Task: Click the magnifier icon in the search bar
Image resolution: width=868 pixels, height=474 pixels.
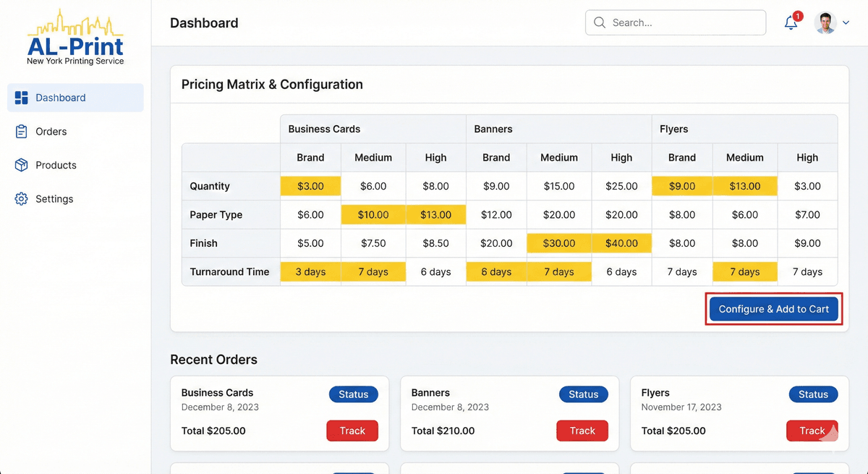Action: point(599,22)
